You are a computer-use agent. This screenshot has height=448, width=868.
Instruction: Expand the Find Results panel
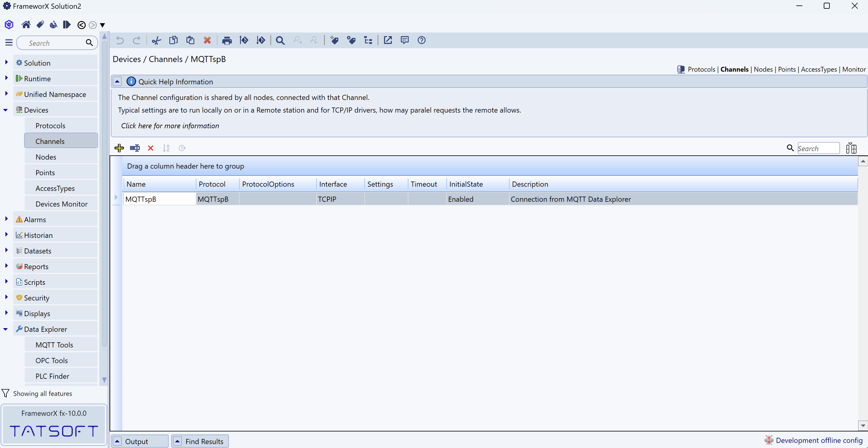(x=177, y=441)
